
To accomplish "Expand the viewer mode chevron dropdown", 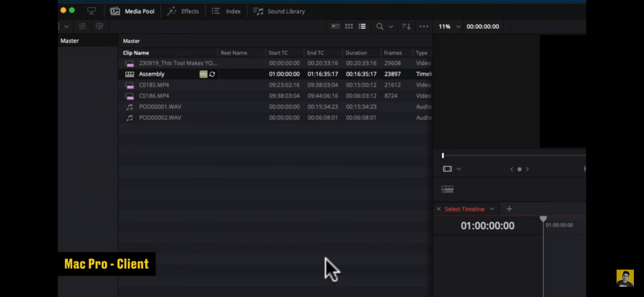I will [x=458, y=169].
